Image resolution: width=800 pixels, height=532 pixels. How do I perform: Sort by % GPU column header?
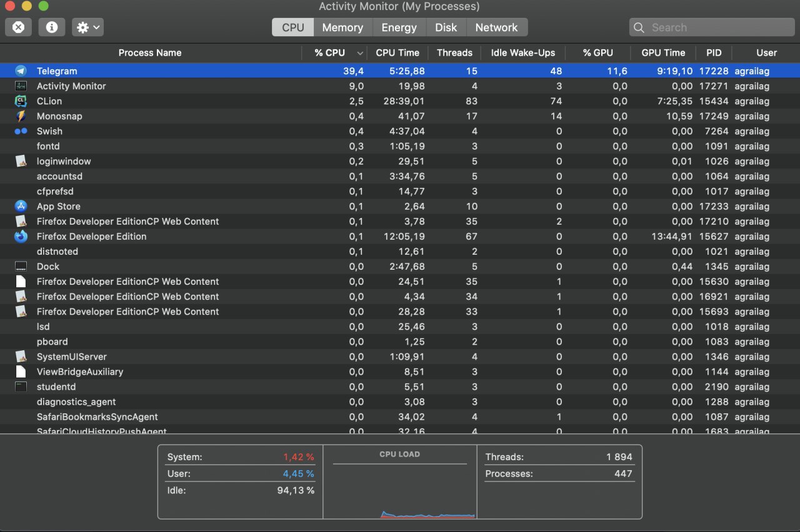point(597,53)
